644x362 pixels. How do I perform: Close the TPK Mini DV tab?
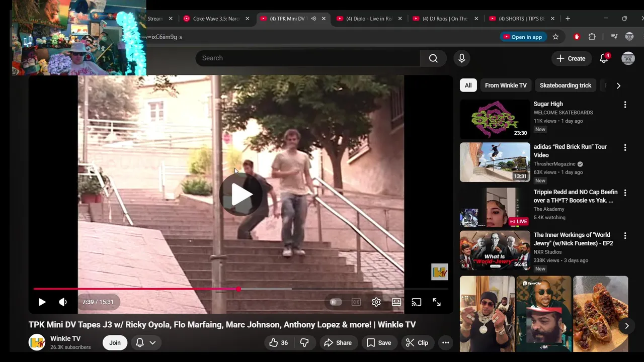point(324,19)
